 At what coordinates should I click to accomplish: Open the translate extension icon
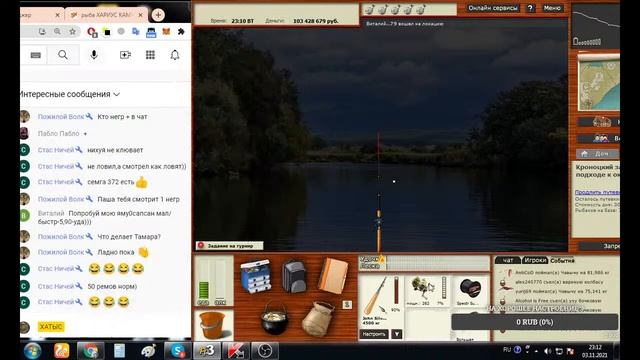click(x=136, y=31)
